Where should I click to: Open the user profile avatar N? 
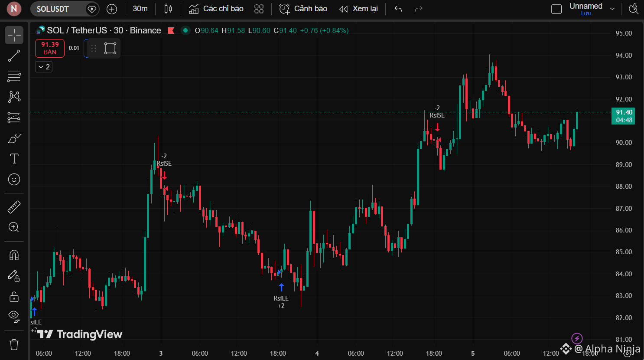click(14, 9)
